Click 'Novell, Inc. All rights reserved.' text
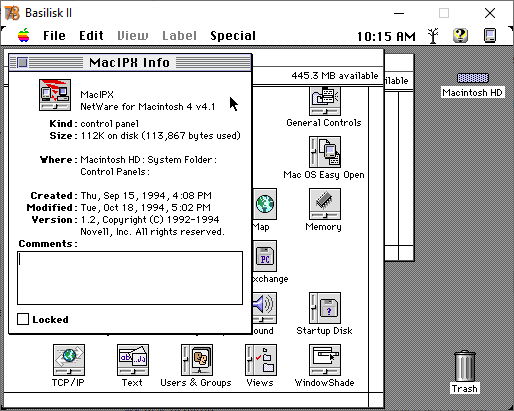 click(x=152, y=232)
